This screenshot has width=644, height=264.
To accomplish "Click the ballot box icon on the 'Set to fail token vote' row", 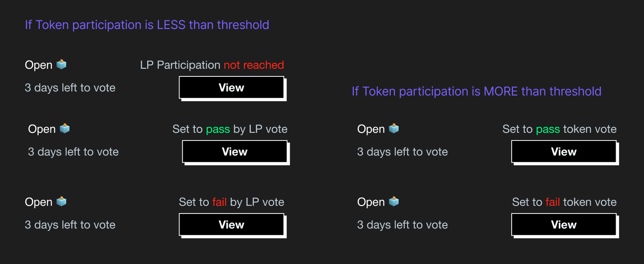I will (x=394, y=201).
